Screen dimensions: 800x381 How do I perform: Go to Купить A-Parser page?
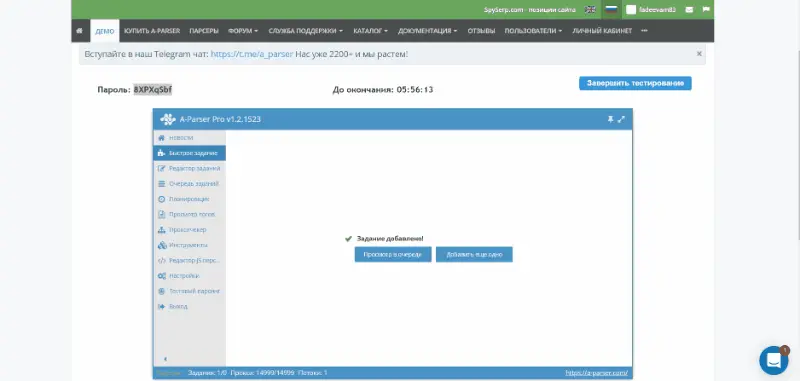[x=152, y=31]
